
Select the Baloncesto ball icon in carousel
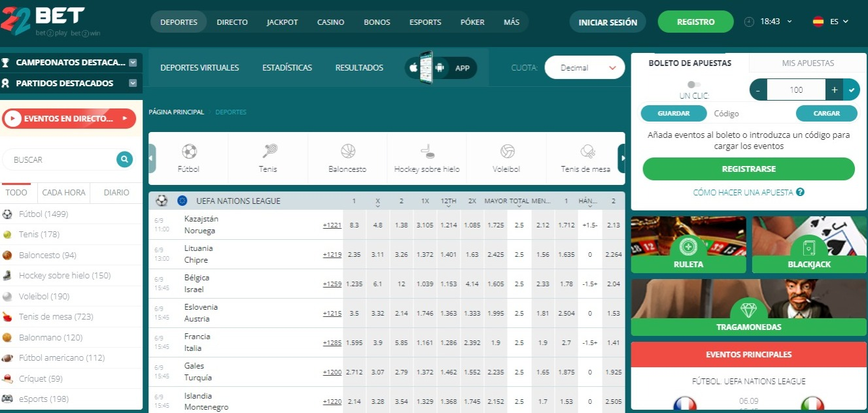point(348,152)
